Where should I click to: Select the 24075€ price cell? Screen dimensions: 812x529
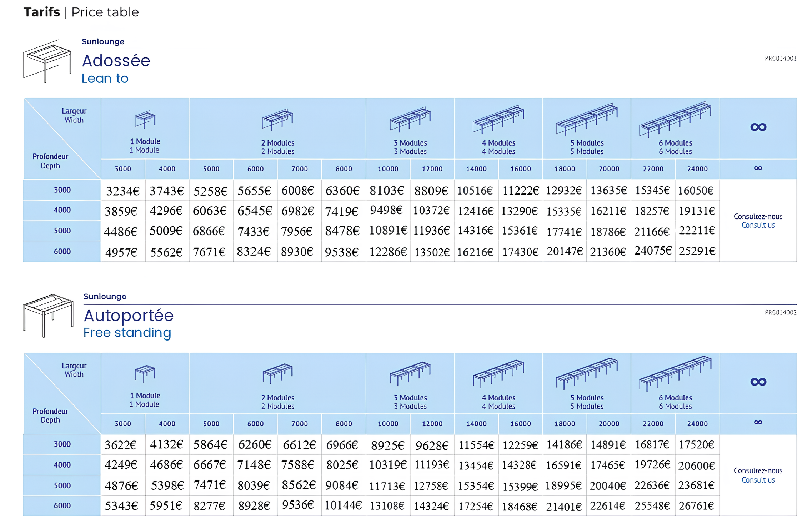[653, 251]
